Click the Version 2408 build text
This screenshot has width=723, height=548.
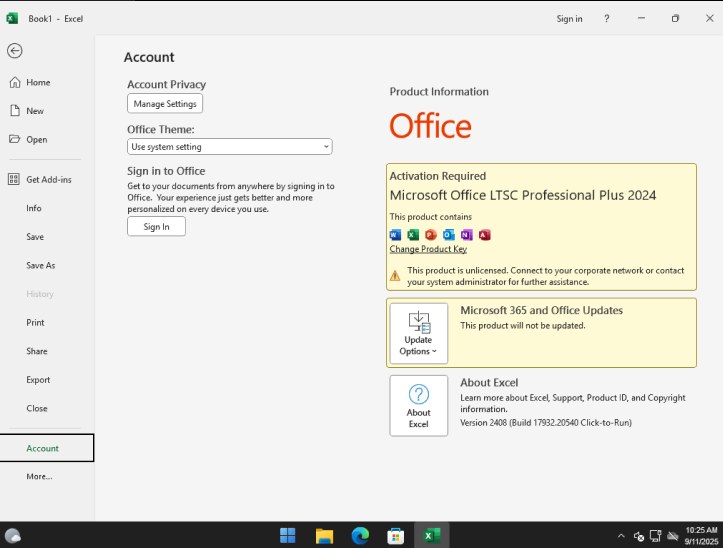point(546,423)
